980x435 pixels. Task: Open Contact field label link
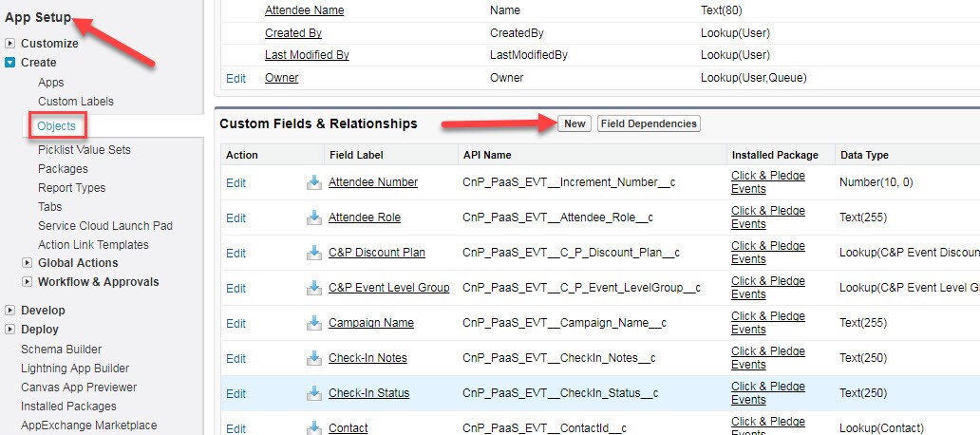349,428
